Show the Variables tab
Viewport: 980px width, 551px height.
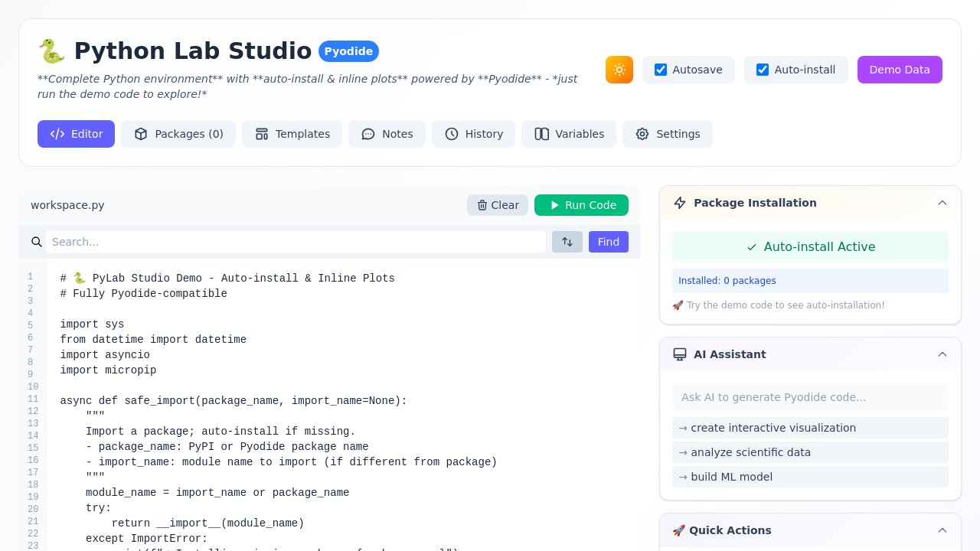click(569, 134)
